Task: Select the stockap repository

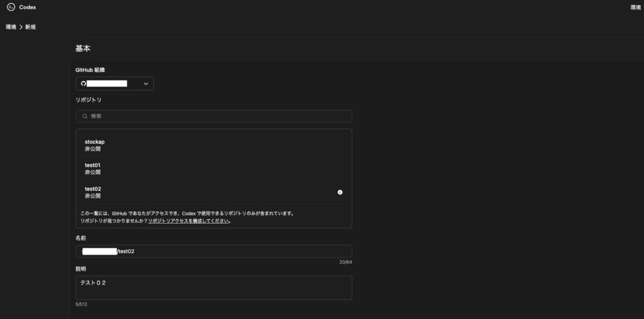Action: tap(214, 145)
